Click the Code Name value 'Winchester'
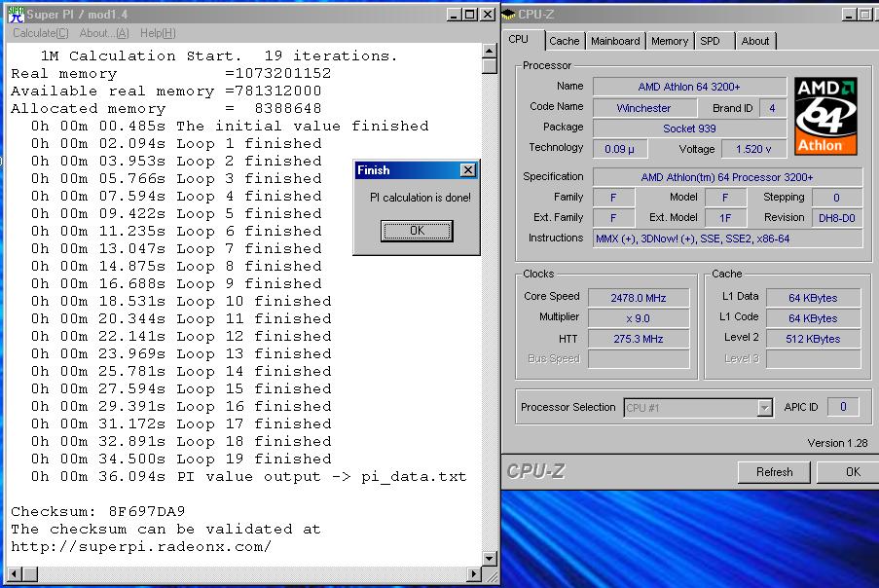The height and width of the screenshot is (588, 879). pyautogui.click(x=644, y=108)
